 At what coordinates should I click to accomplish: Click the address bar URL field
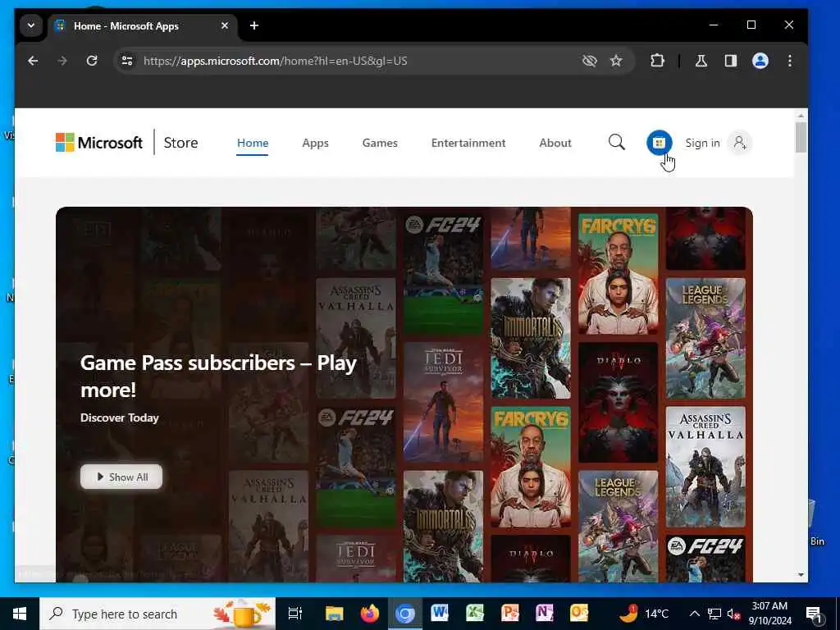pos(354,61)
